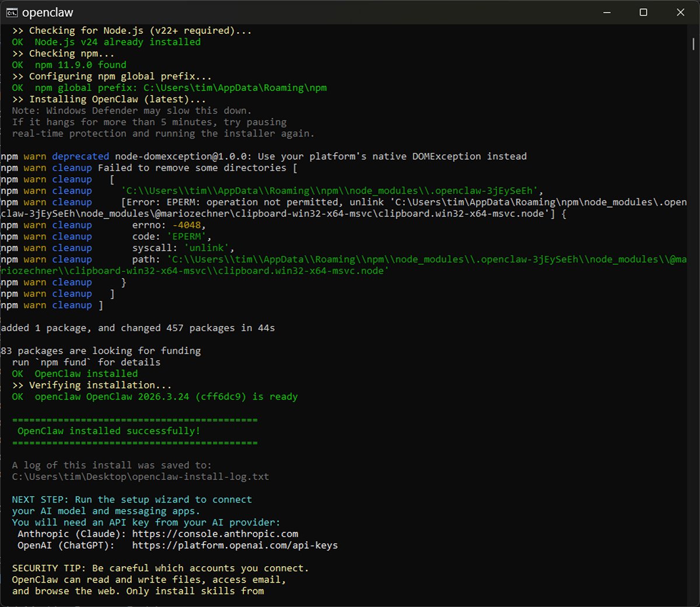Click the "NEXT STEP" heading text
This screenshot has width=700, height=607.
tap(40, 499)
